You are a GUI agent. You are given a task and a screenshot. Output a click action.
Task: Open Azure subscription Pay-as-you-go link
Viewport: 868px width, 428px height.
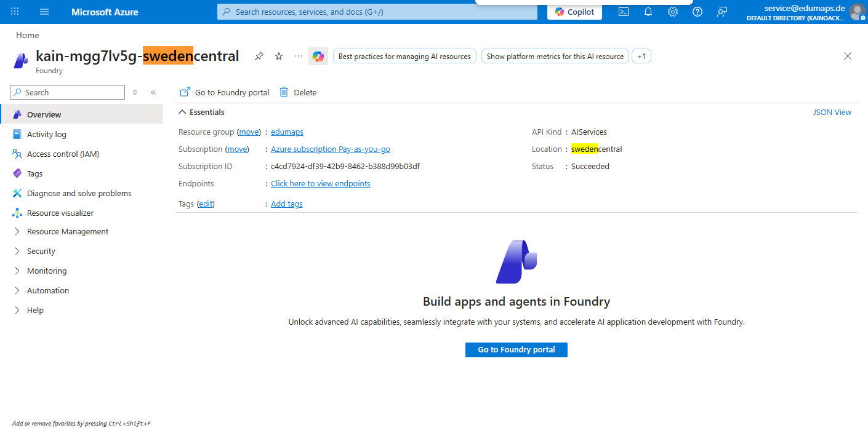click(x=331, y=149)
